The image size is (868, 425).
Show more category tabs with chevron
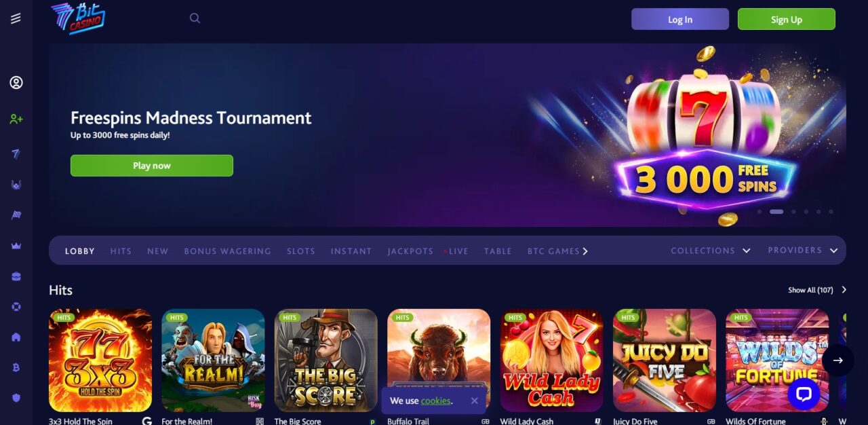tap(585, 251)
